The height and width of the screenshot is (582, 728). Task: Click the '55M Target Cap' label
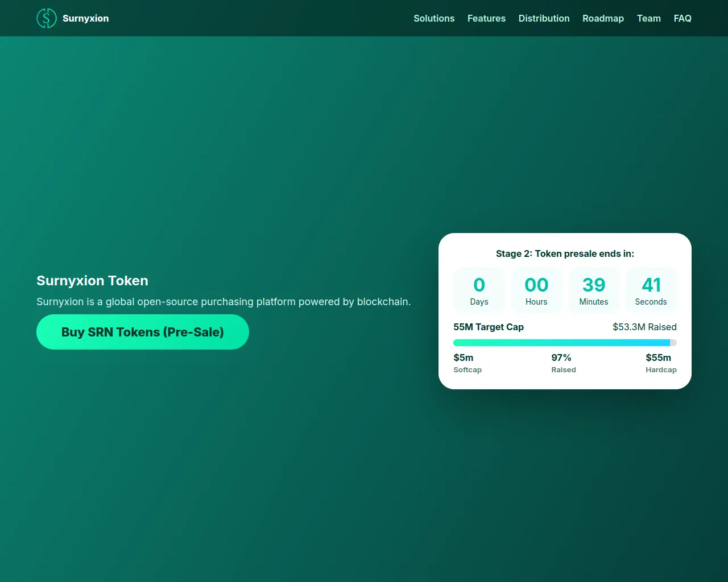[x=489, y=327]
